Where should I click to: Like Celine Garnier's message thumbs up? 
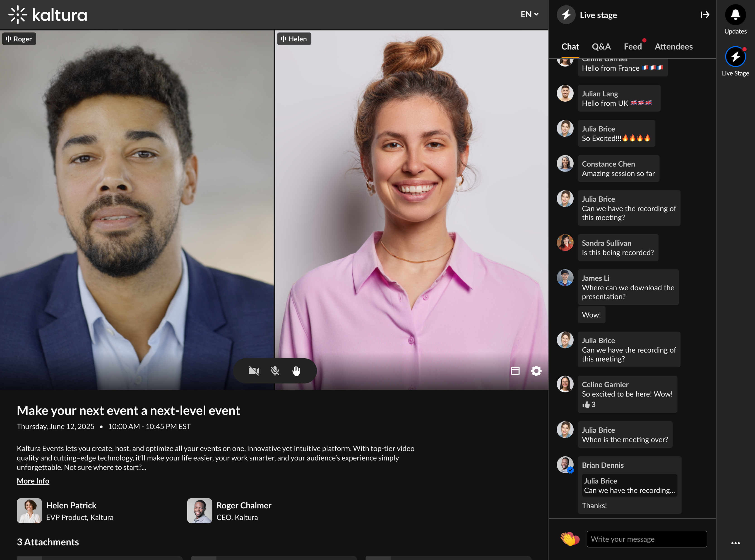[x=587, y=404]
